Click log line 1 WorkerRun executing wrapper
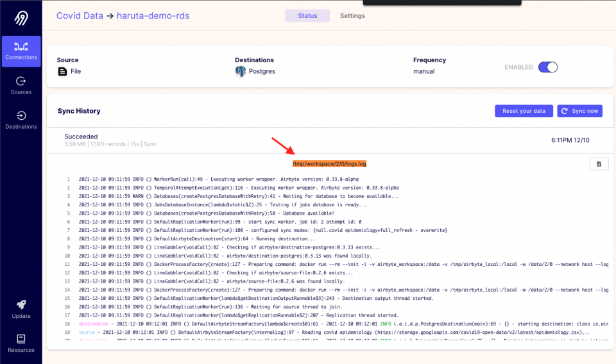The width and height of the screenshot is (616, 364). coord(218,179)
